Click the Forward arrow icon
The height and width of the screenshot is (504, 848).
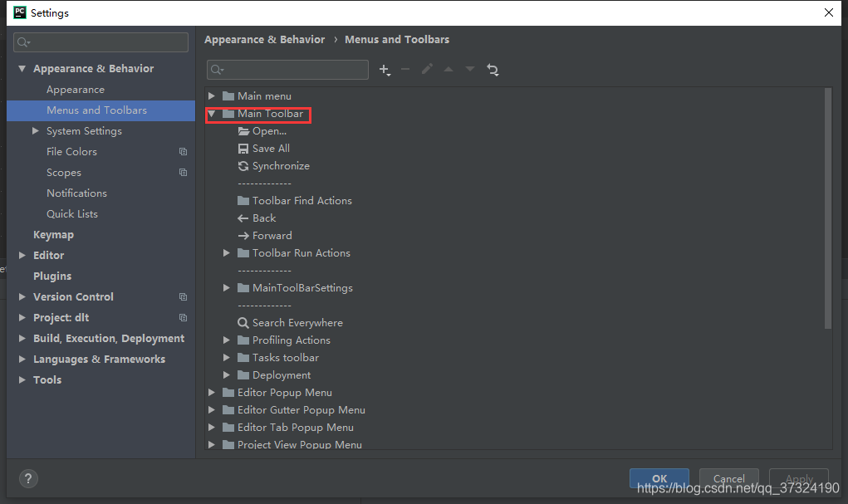[x=243, y=236]
